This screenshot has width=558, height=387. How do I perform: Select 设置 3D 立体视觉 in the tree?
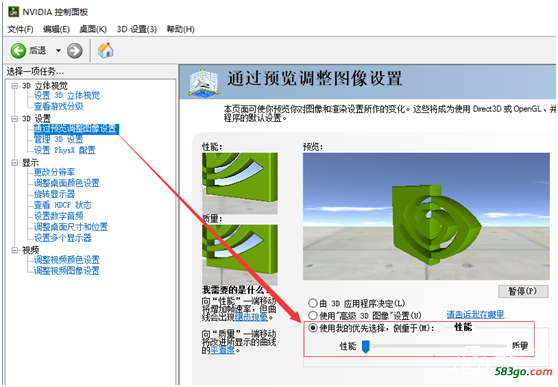(x=67, y=95)
